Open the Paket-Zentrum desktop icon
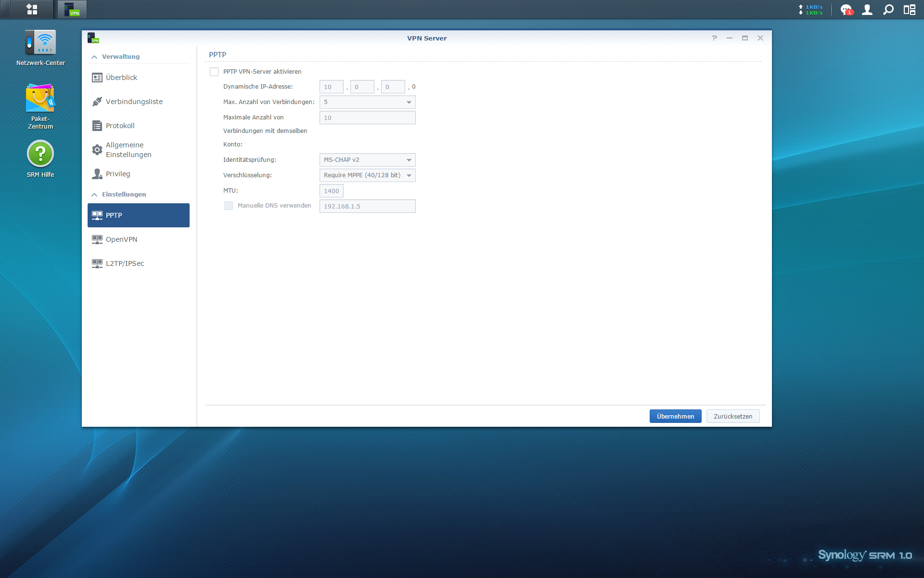 click(x=40, y=99)
